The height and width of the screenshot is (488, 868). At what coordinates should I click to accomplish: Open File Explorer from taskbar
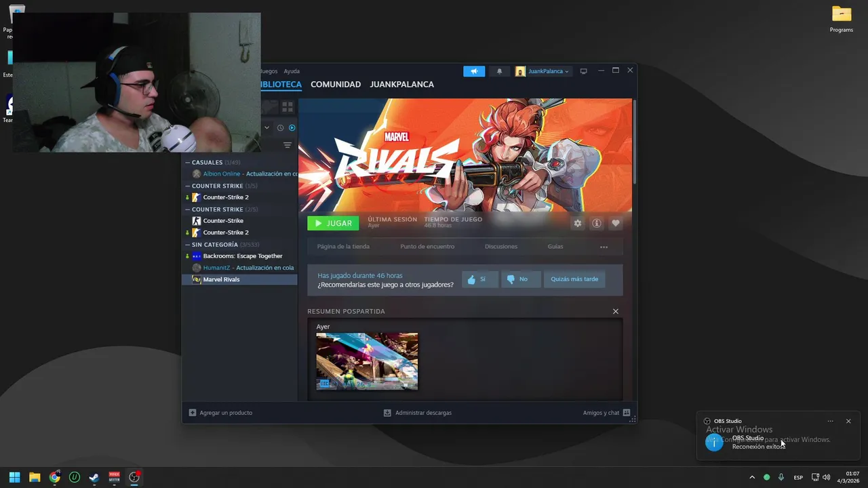point(35,477)
